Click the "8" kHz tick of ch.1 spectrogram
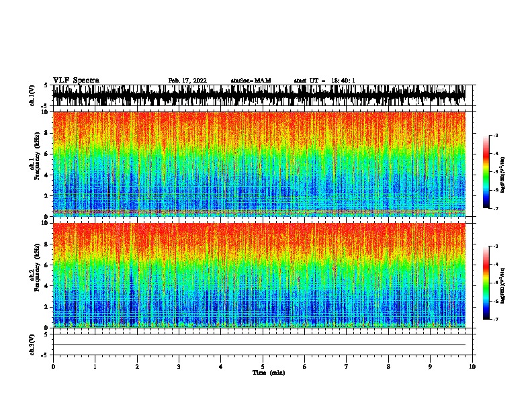The width and height of the screenshot is (532, 411). 47,133
